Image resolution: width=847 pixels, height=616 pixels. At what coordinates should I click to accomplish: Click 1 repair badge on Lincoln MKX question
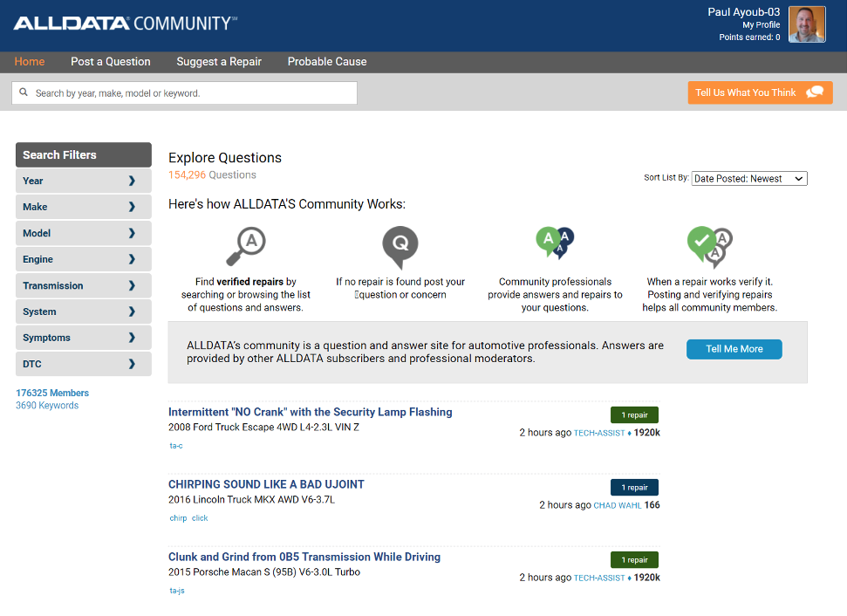click(635, 488)
